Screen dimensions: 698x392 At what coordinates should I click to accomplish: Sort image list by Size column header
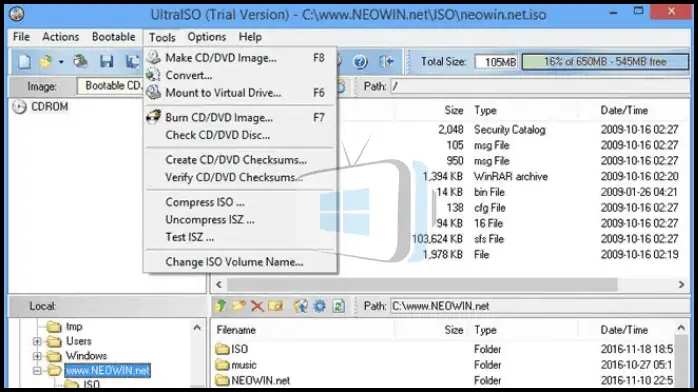point(454,110)
